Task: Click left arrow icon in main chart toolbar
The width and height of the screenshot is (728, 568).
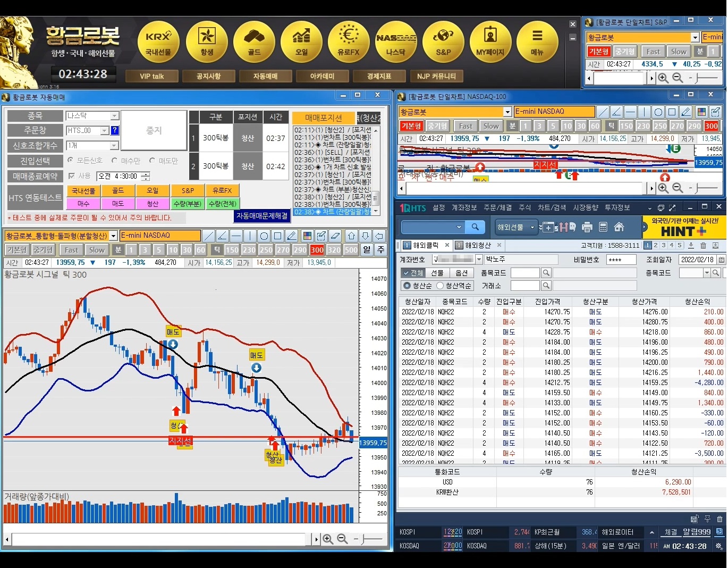Action: pos(379,236)
